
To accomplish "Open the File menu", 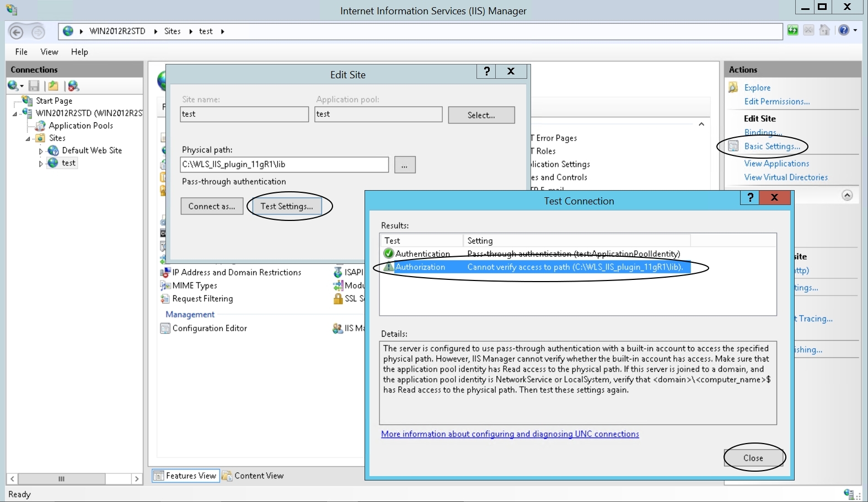I will point(21,52).
